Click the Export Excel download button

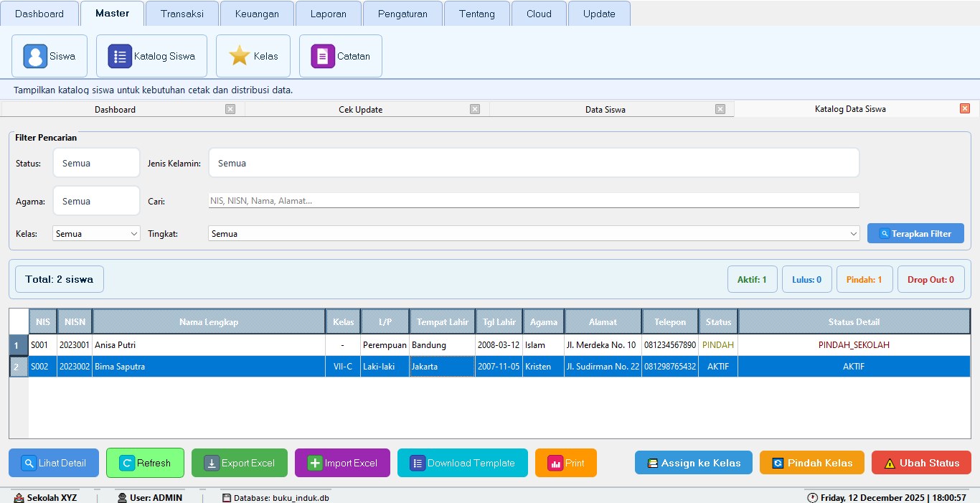tap(239, 463)
